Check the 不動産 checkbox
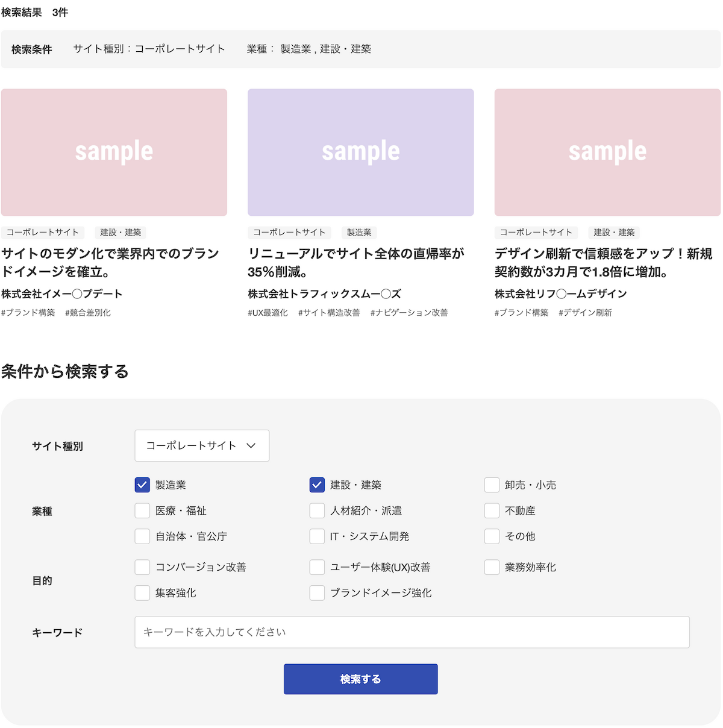 point(492,511)
